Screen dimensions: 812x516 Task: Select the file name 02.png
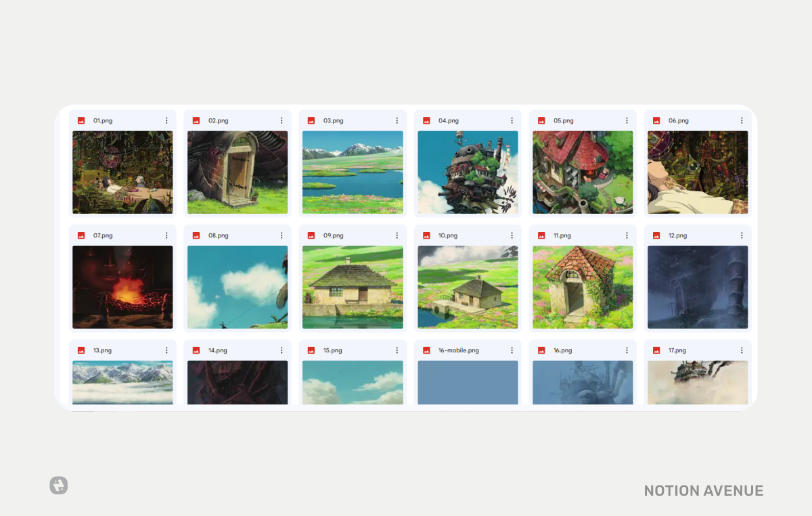point(218,120)
